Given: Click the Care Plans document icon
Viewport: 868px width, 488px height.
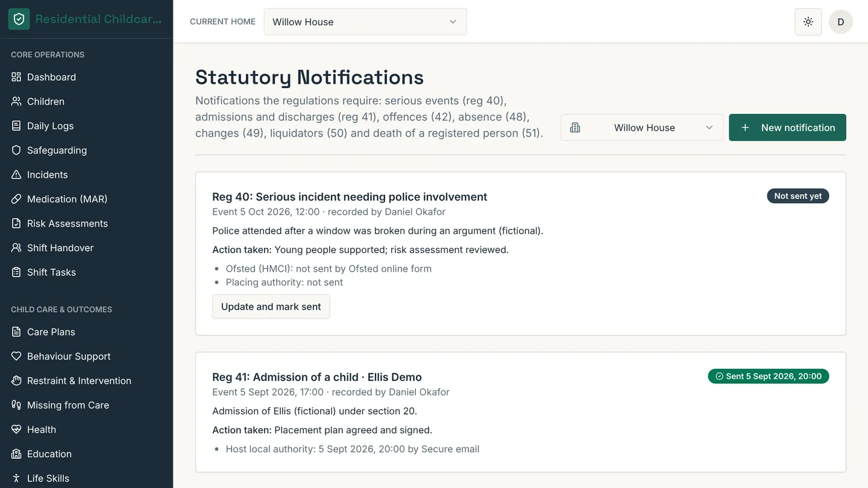Looking at the screenshot, I should click(16, 332).
